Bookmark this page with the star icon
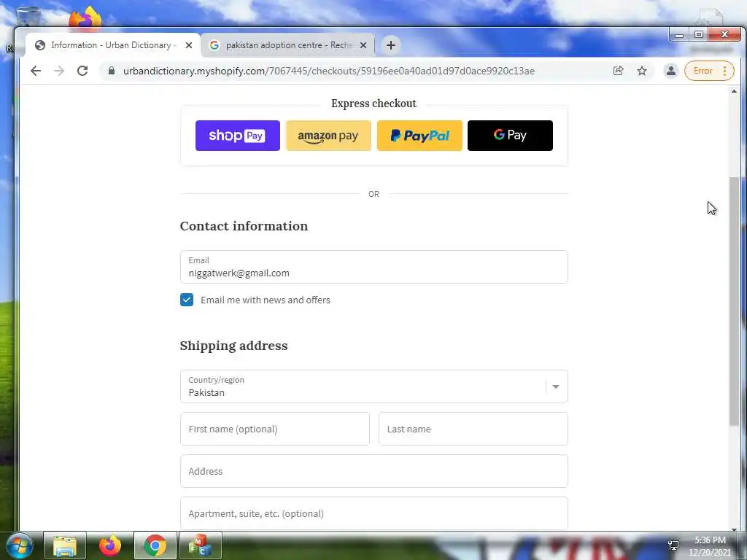This screenshot has width=747, height=560. pyautogui.click(x=642, y=71)
